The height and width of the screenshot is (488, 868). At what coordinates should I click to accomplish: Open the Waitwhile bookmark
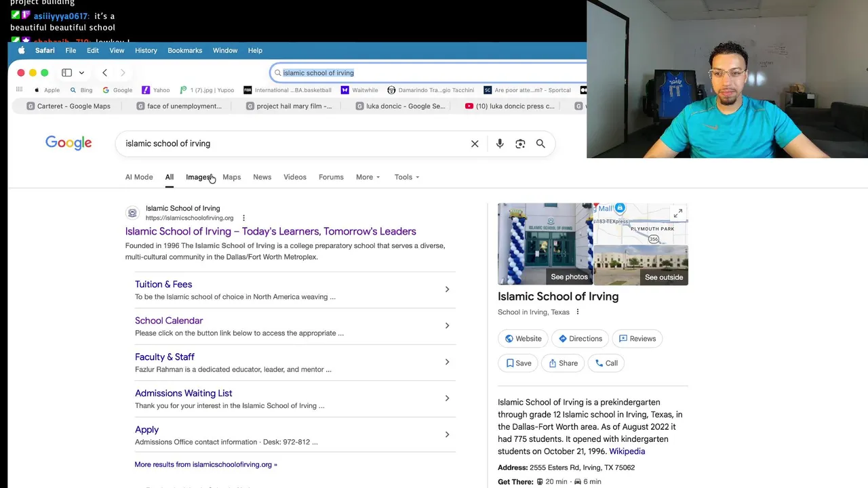[x=359, y=89]
